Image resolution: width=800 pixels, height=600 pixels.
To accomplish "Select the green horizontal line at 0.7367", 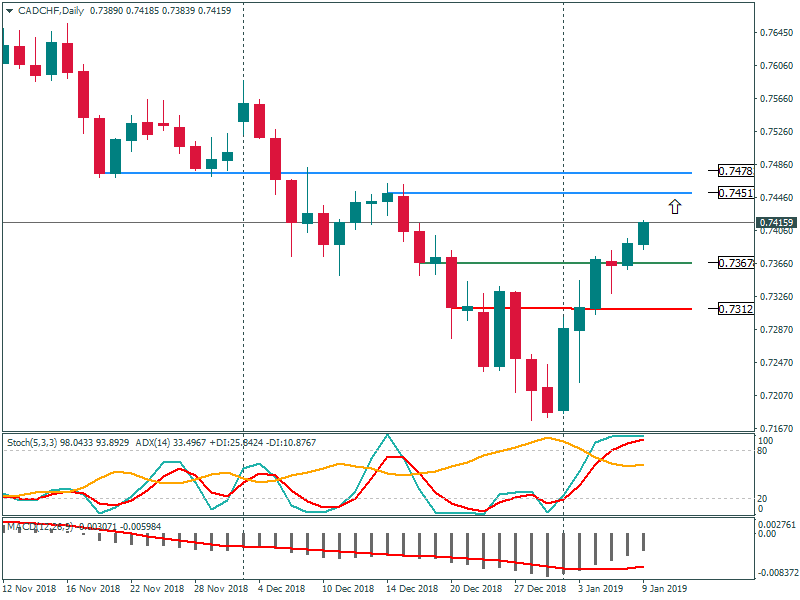I will tap(556, 263).
